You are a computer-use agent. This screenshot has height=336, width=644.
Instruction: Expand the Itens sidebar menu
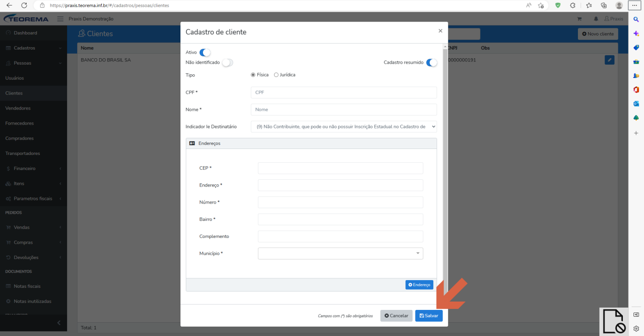pyautogui.click(x=34, y=184)
